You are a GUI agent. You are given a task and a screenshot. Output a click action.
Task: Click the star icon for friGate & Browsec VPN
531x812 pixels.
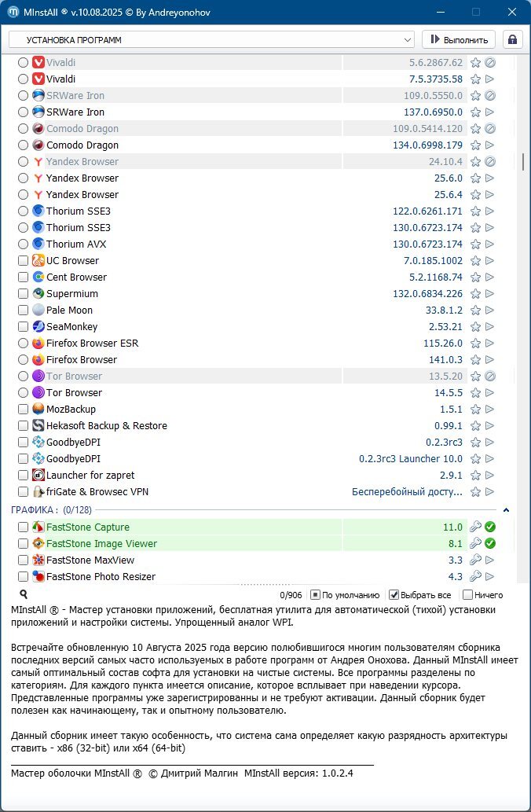[475, 491]
